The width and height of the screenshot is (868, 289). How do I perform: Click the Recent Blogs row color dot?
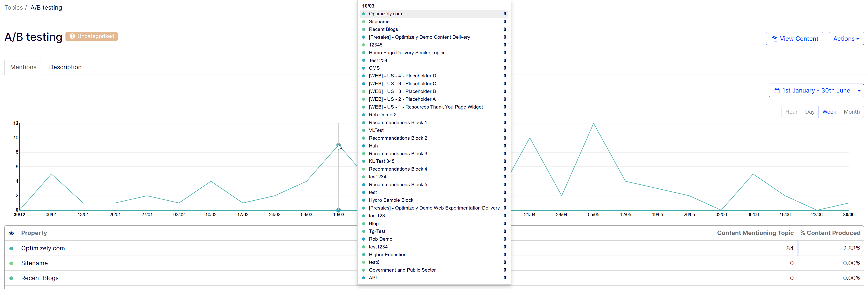tap(11, 278)
